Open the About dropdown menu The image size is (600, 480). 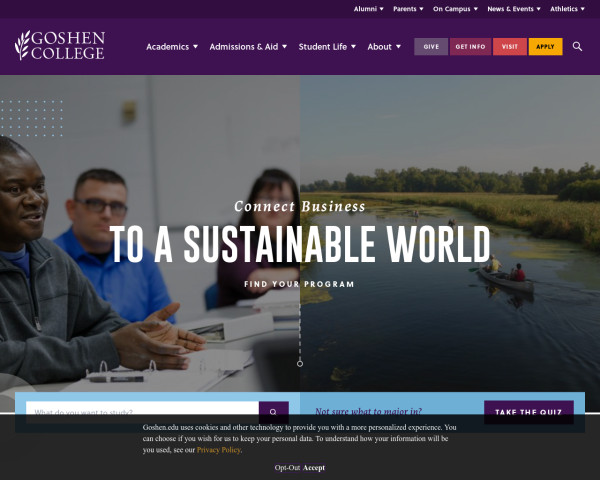coord(384,47)
